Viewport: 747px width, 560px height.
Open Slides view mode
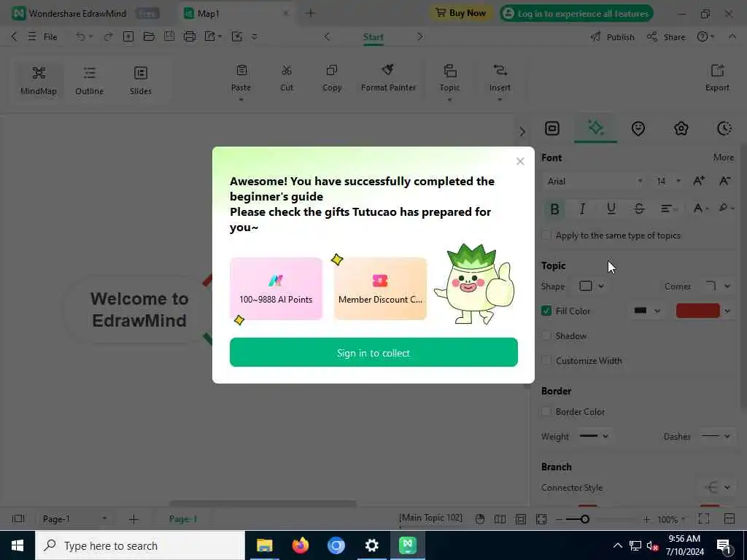click(x=141, y=80)
